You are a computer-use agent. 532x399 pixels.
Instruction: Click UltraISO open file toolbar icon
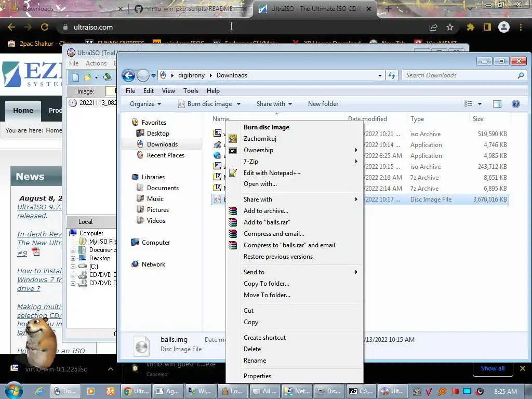pos(87,77)
